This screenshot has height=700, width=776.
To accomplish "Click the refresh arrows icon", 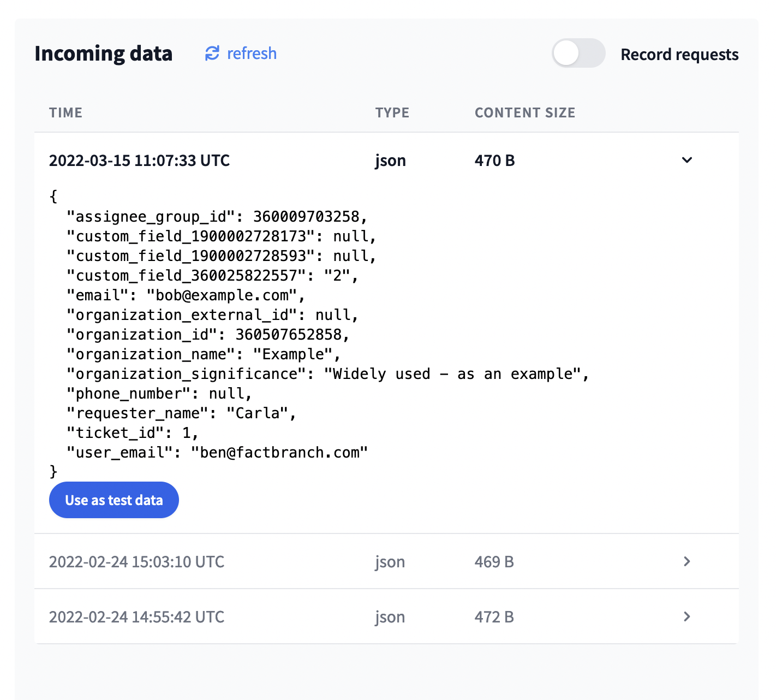I will tap(212, 54).
